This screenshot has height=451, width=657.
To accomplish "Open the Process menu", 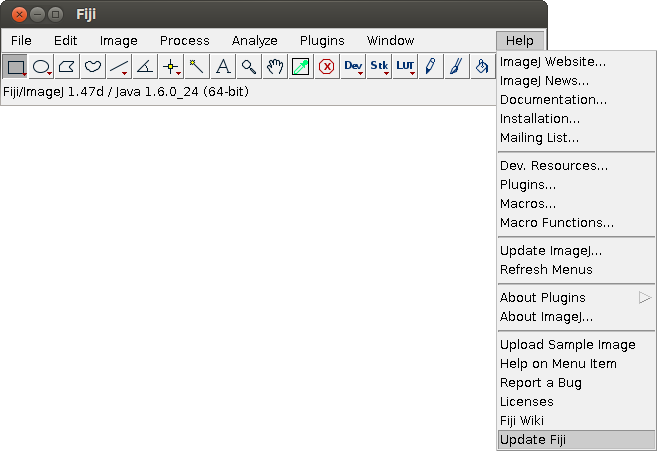I will [185, 41].
